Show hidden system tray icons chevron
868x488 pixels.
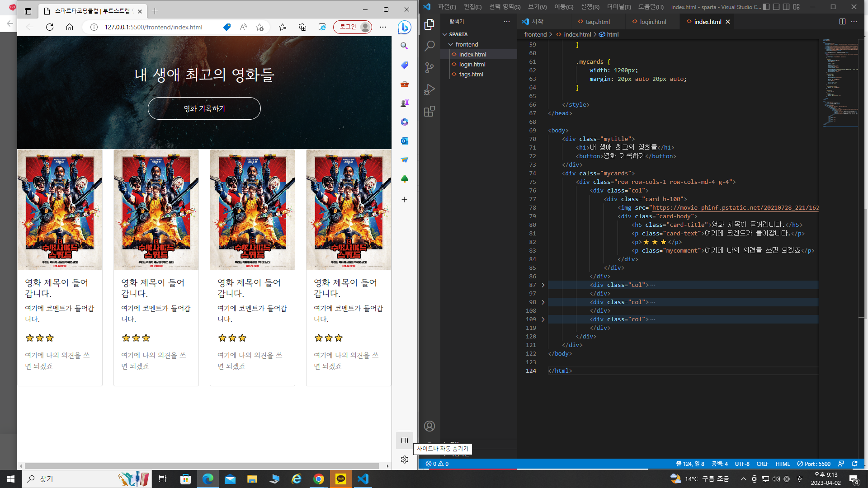pos(743,479)
